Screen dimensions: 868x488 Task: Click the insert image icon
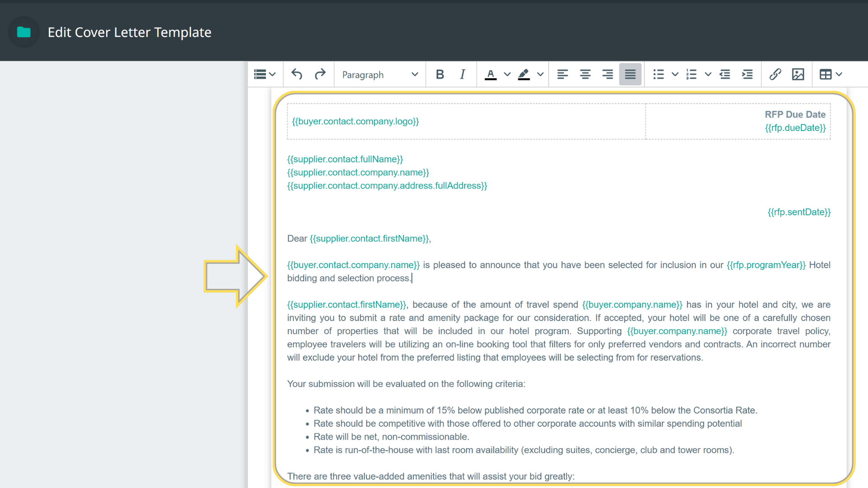[798, 75]
